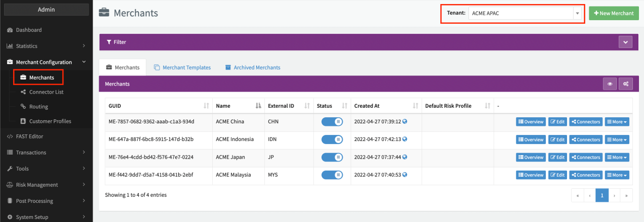Toggle status switch for ACME China
The image size is (644, 222).
click(x=332, y=122)
